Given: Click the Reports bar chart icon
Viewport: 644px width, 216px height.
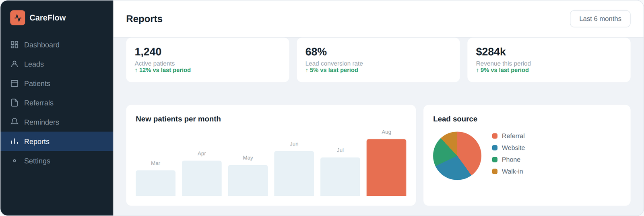Looking at the screenshot, I should [14, 141].
